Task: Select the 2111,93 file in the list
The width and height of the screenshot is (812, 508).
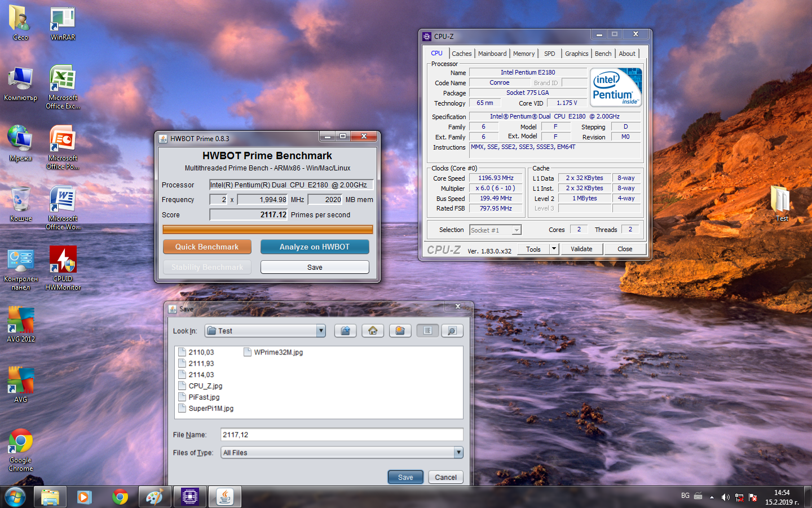Action: click(x=196, y=363)
